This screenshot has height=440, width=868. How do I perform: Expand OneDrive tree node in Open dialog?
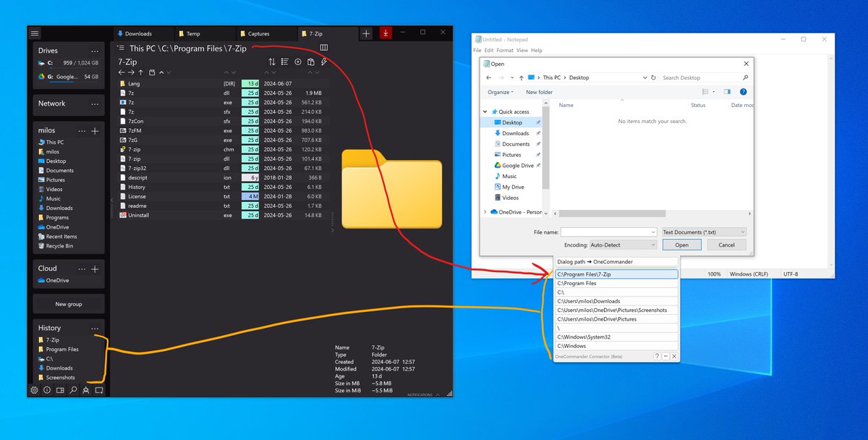485,212
